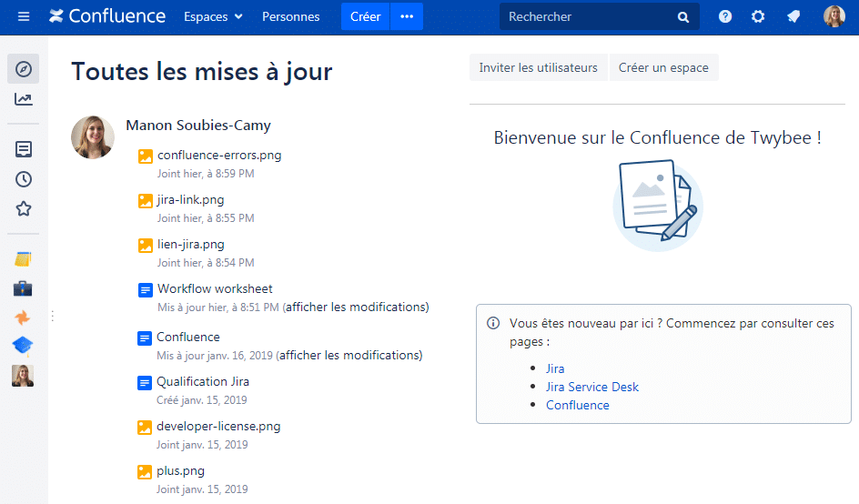Open the notifications icon in header

793,16
